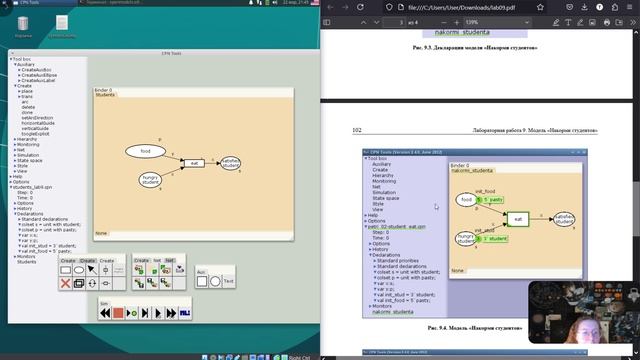Stop the simulation with red square button
The image size is (640, 360).
[x=118, y=313]
